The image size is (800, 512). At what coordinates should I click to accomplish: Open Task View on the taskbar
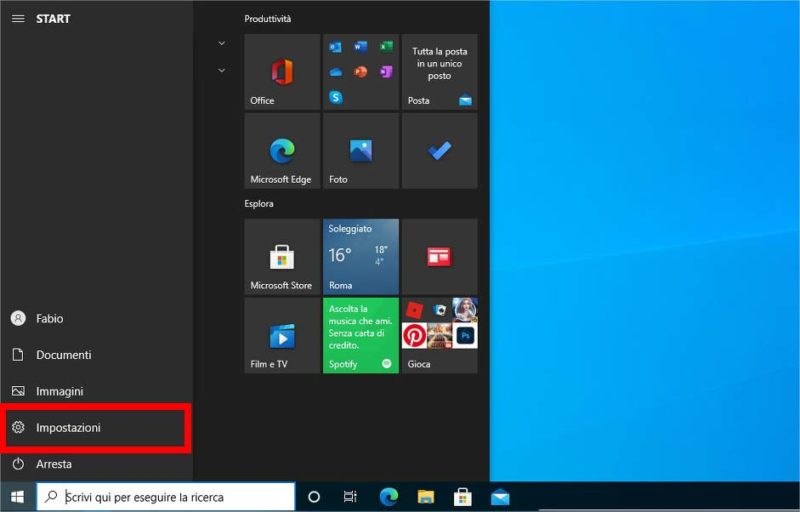point(350,497)
